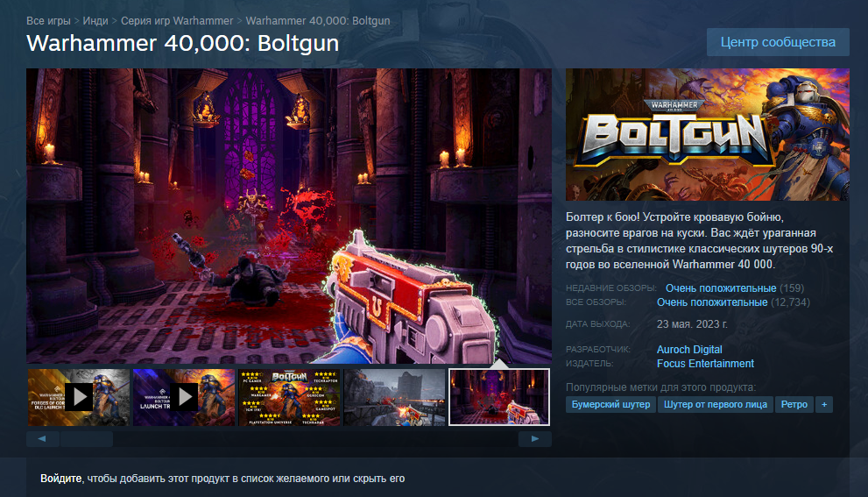
Task: Click the Войдите sign-in link
Action: pos(61,479)
